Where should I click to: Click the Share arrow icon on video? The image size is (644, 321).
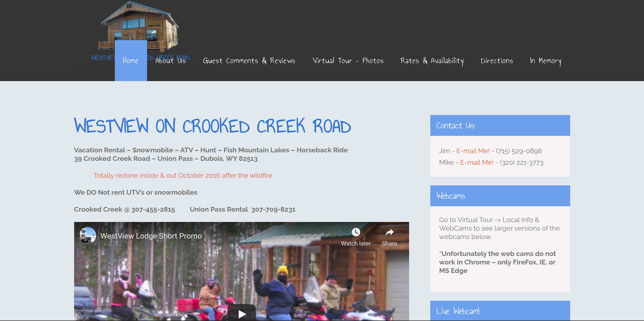tap(389, 232)
